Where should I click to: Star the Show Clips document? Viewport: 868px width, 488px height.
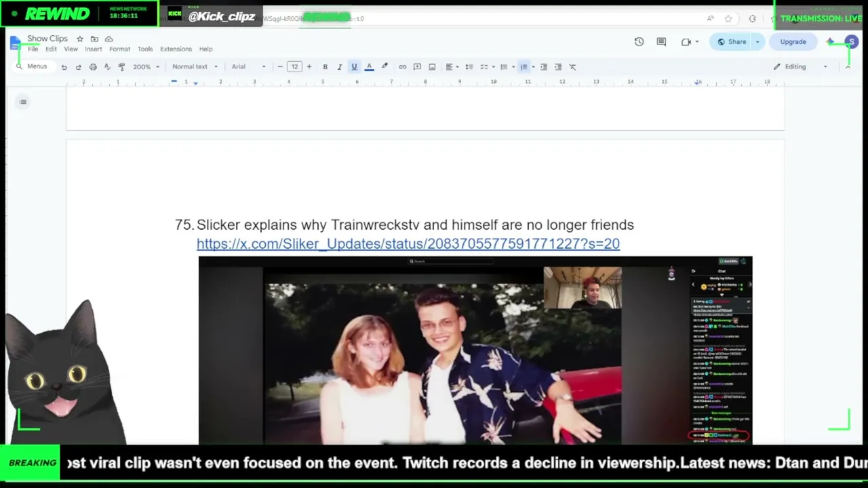(x=80, y=39)
